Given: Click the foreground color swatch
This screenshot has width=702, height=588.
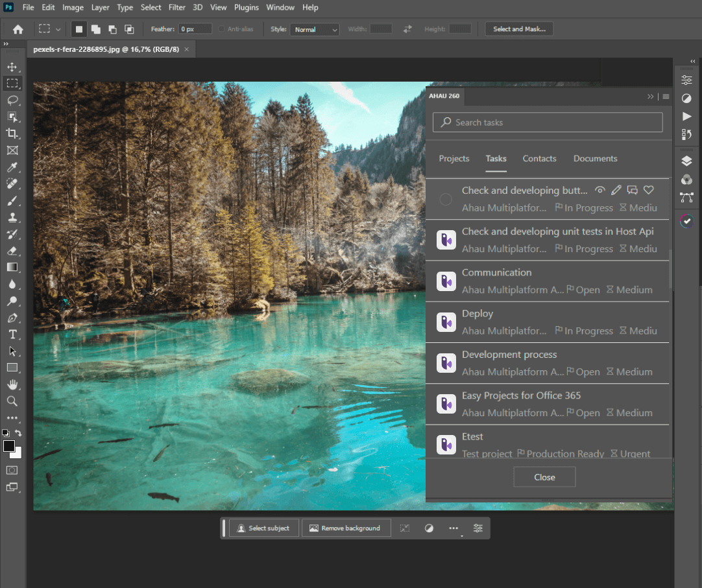Looking at the screenshot, I should [9, 446].
